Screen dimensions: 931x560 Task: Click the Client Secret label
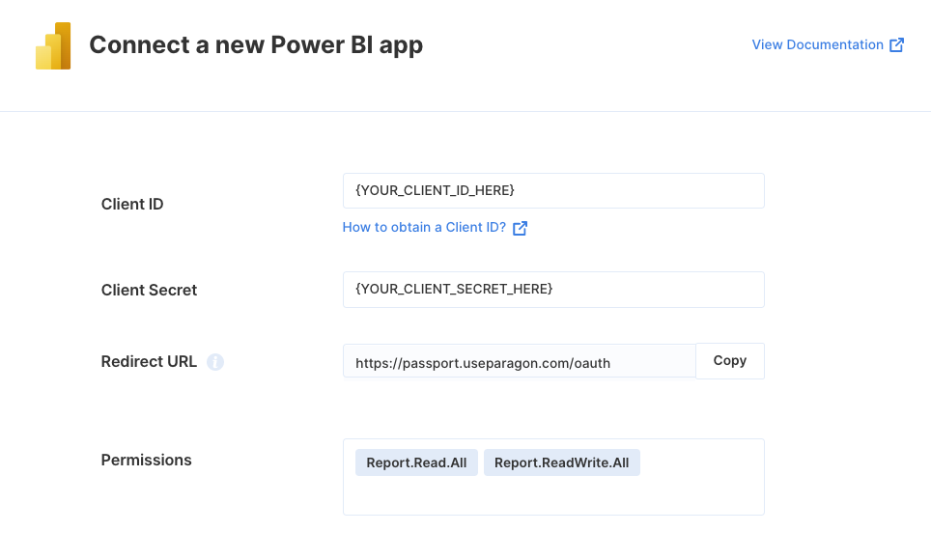(x=149, y=290)
